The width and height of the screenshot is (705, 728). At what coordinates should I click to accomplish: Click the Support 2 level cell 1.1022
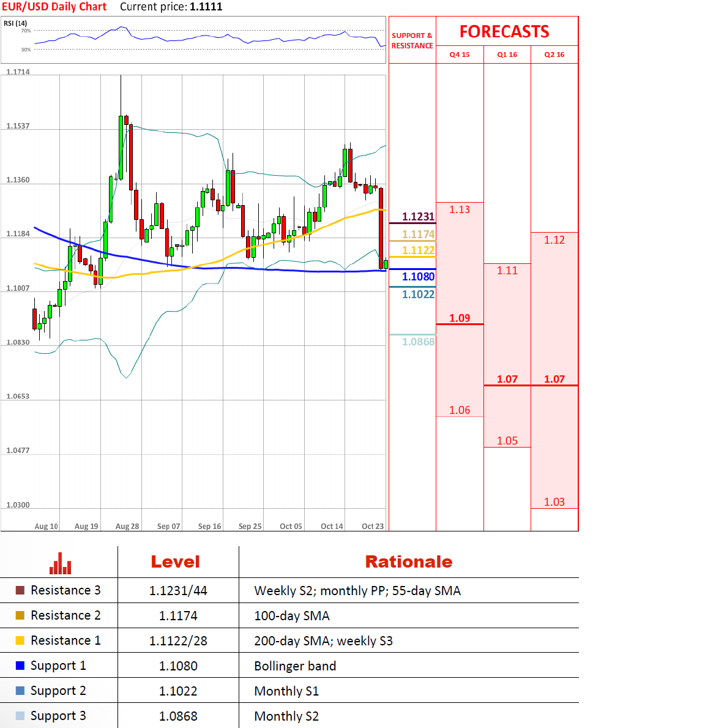(178, 691)
